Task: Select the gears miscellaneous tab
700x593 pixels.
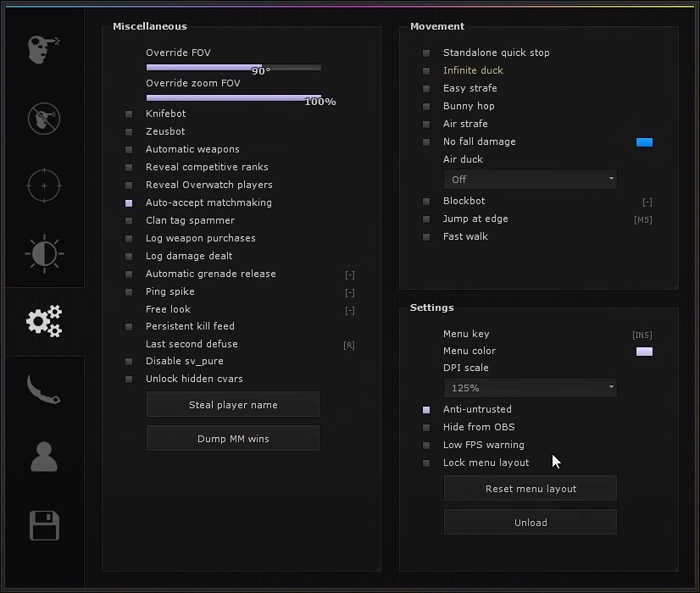Action: tap(44, 321)
